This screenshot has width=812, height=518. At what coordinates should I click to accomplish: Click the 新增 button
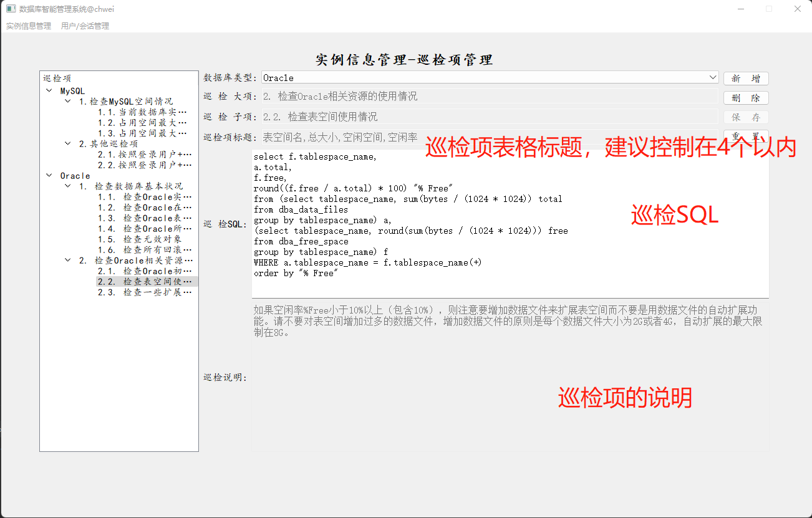click(x=746, y=77)
